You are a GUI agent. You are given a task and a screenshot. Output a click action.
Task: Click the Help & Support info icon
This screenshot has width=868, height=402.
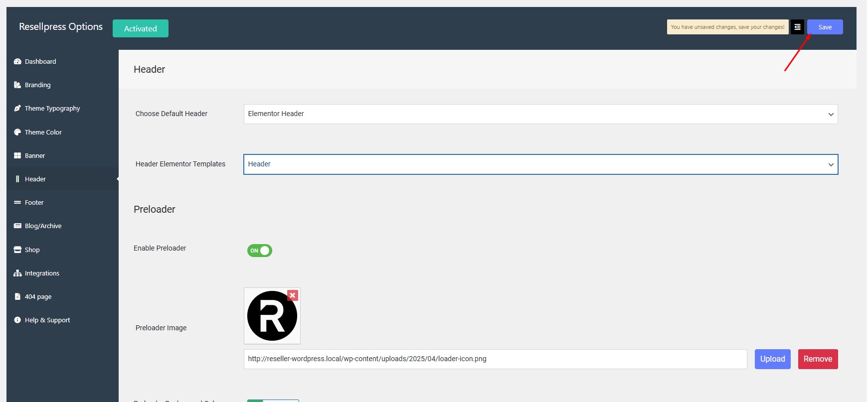[x=17, y=320]
